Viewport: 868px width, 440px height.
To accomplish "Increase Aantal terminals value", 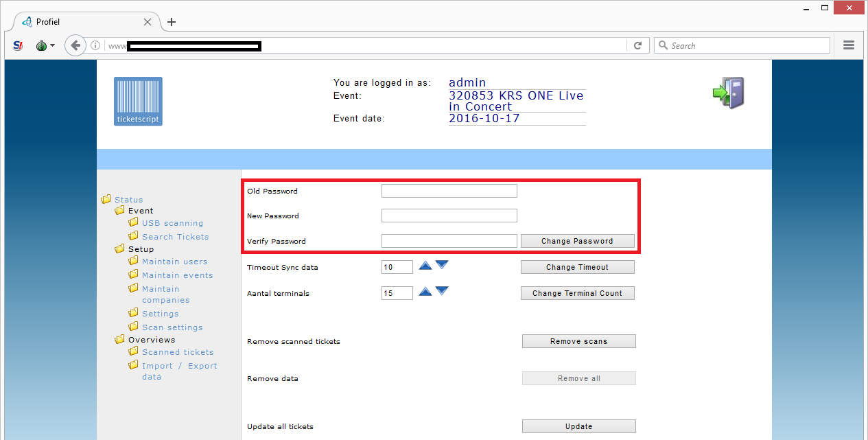I will (425, 291).
